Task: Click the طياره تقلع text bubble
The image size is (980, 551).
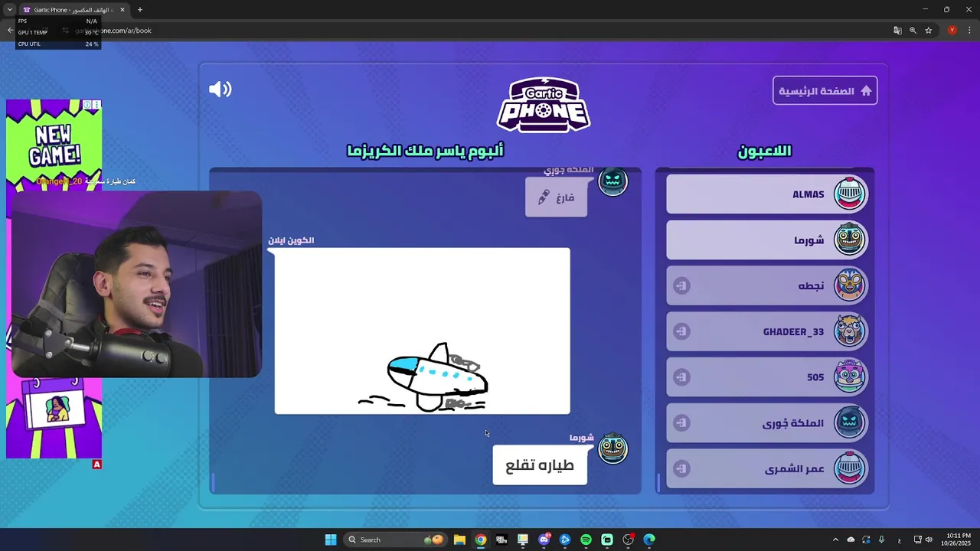Action: (x=540, y=466)
